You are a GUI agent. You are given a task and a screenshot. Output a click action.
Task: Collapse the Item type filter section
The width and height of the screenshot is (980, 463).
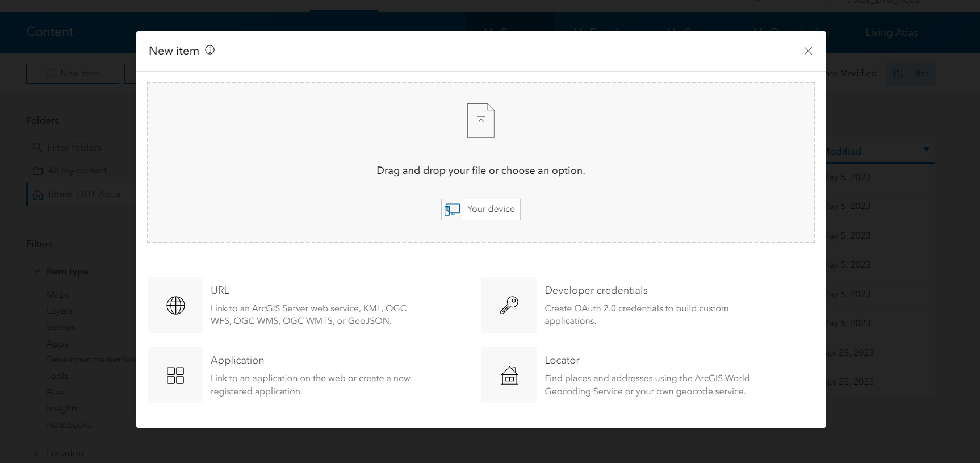[36, 272]
